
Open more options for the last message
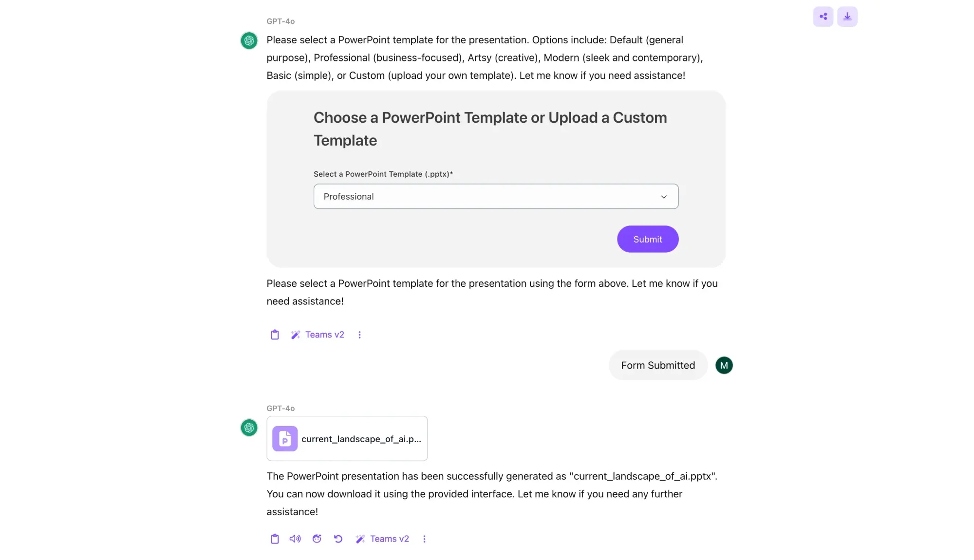pos(425,539)
